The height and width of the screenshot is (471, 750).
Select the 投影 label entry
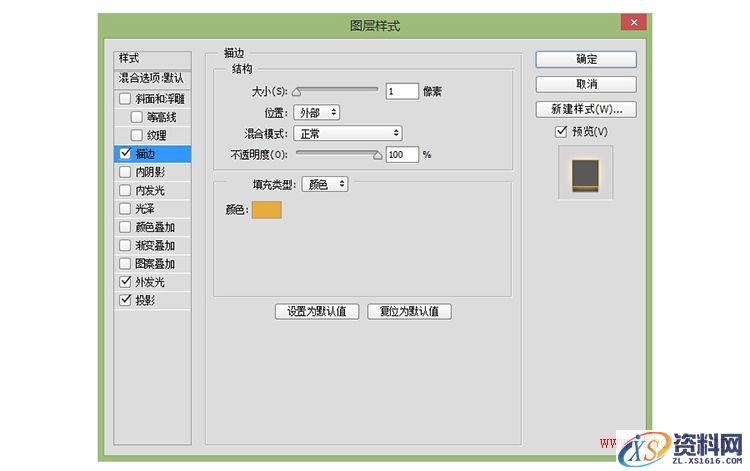[145, 300]
